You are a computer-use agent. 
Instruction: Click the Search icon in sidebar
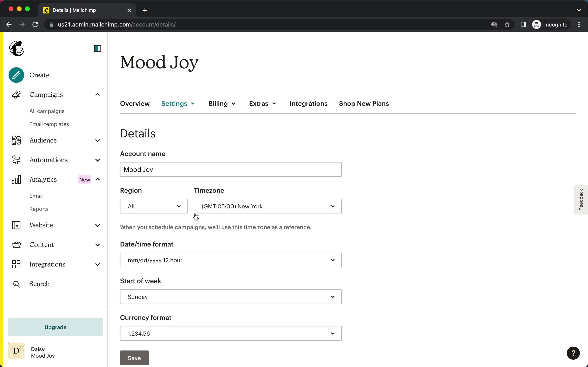17,284
